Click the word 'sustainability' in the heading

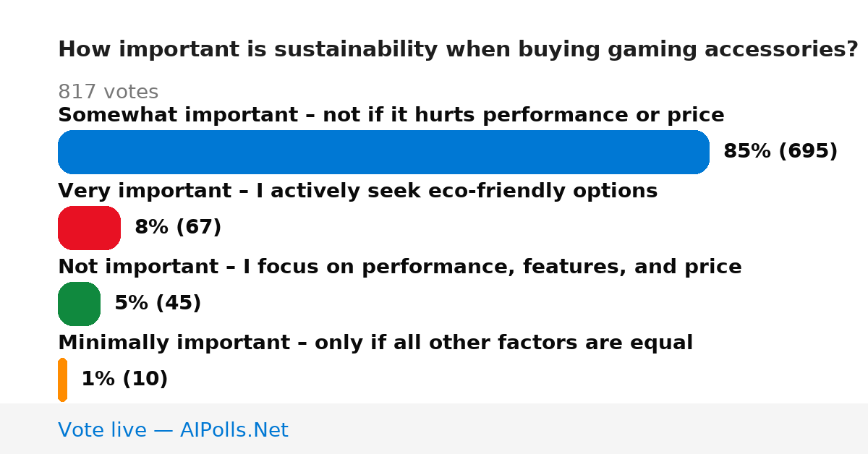click(356, 51)
